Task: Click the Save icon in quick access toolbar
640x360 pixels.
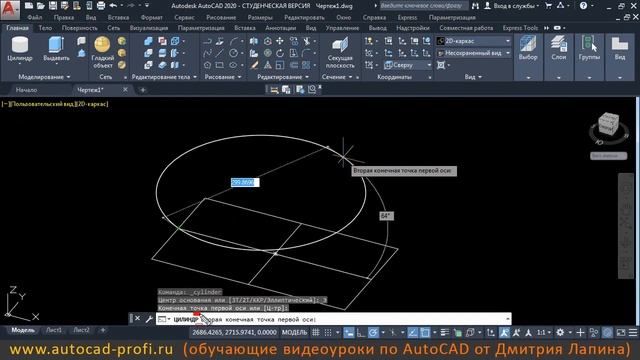Action: (x=53, y=6)
